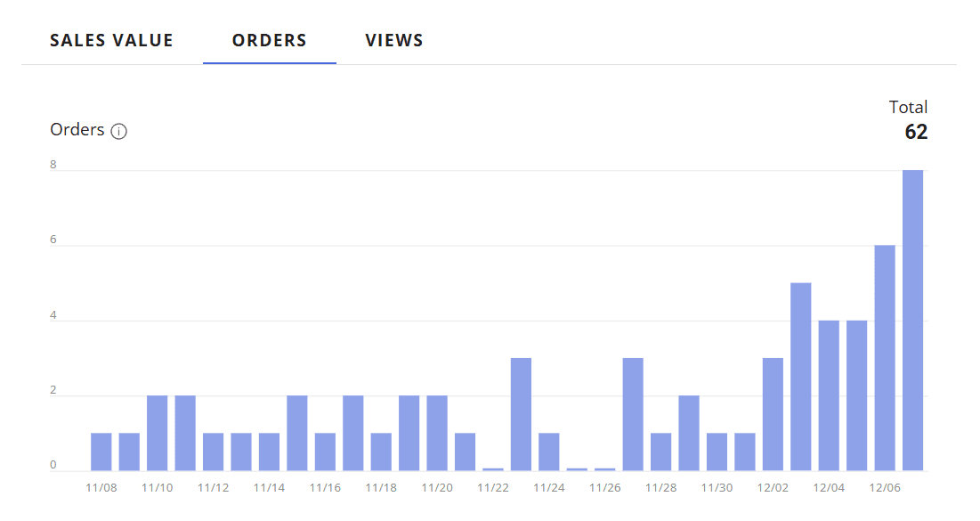Select the Orders tab
980x521 pixels.
pyautogui.click(x=269, y=41)
